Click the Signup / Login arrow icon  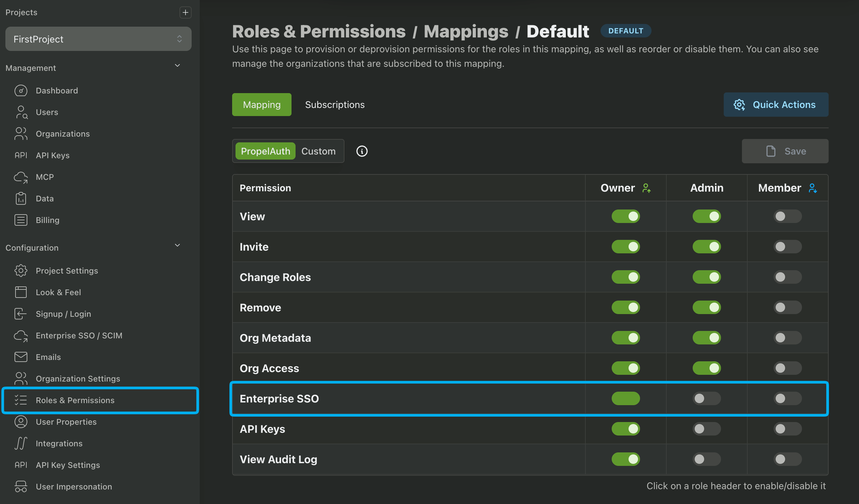point(21,314)
